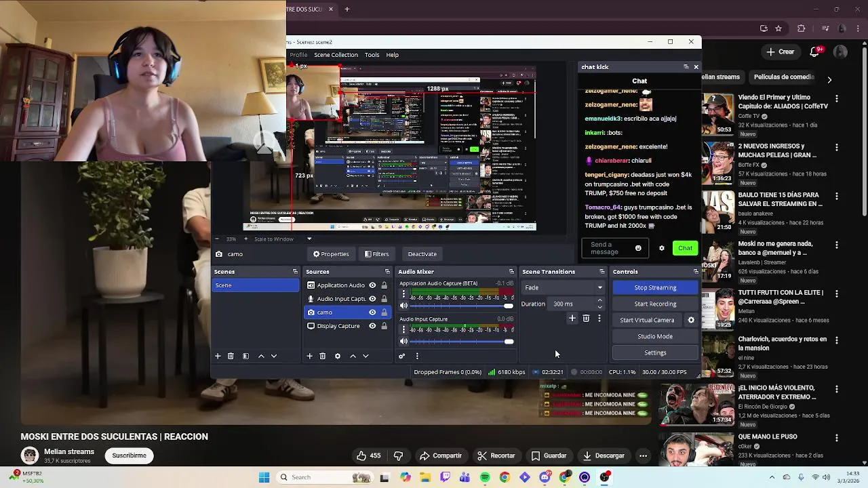Undock the Audio Mixer panel
The width and height of the screenshot is (868, 488).
[511, 272]
